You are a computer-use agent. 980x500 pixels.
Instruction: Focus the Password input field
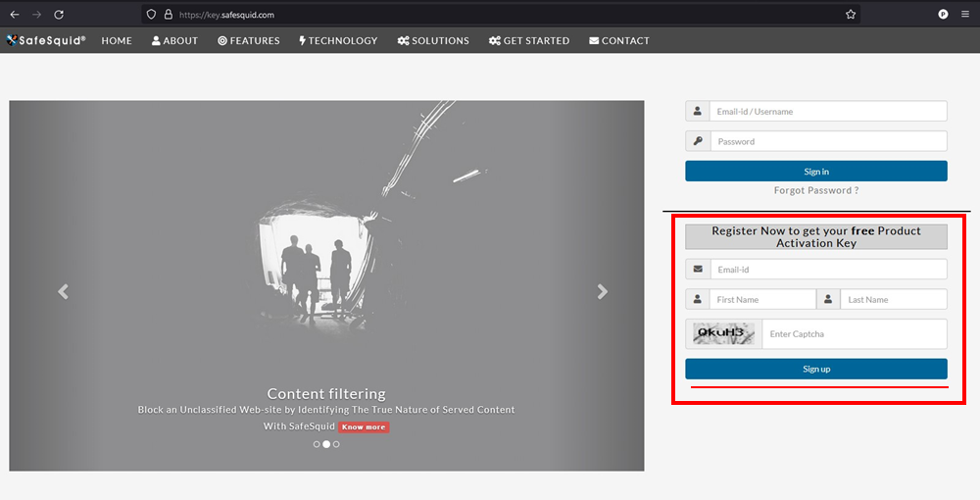(x=829, y=141)
